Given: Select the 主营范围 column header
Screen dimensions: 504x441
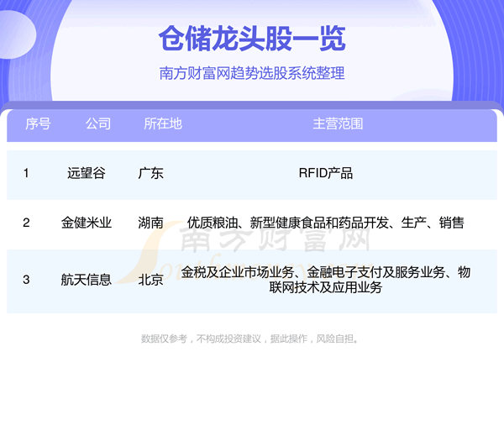Looking at the screenshot, I should [338, 123].
